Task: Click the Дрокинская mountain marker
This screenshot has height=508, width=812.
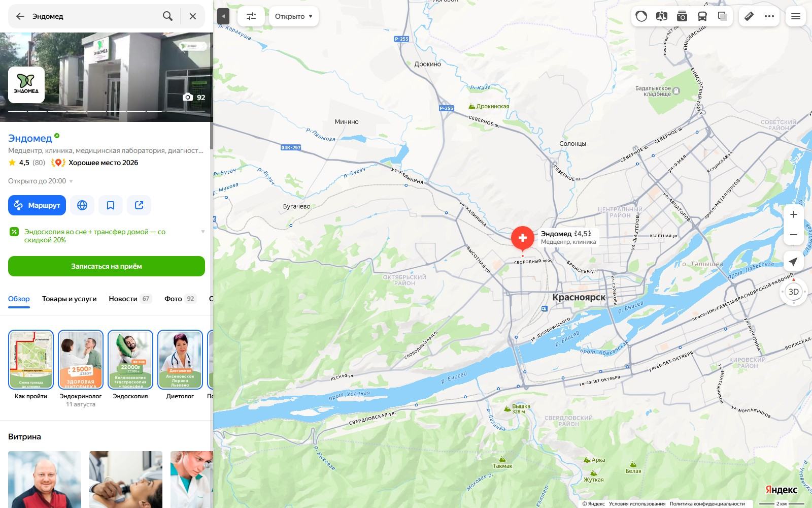Action: tap(488, 106)
